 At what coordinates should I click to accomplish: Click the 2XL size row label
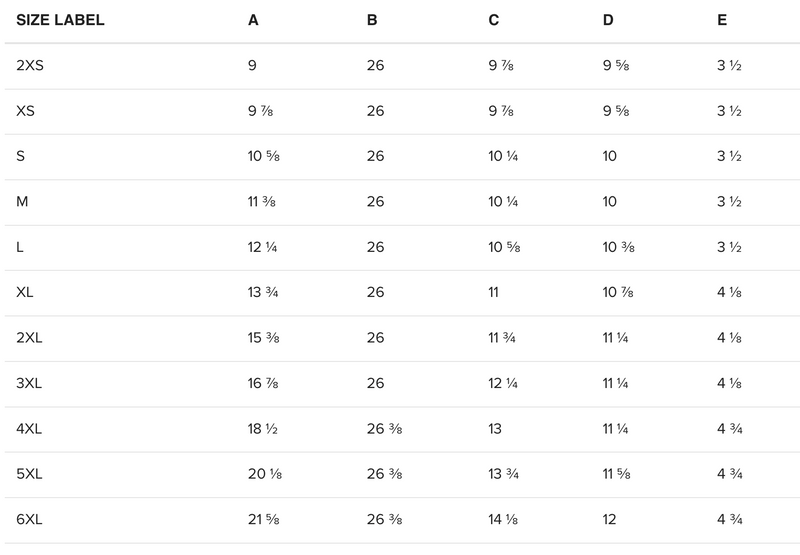point(30,339)
